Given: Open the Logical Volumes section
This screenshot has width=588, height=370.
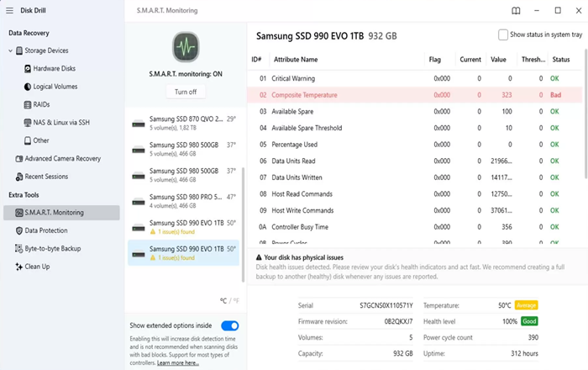Looking at the screenshot, I should coord(55,87).
